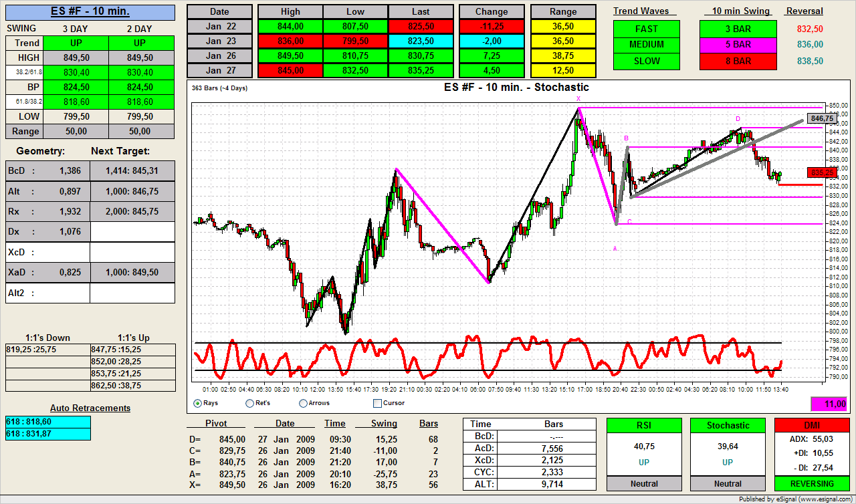856x504 pixels.
Task: Switch to the Stochastic indicator header
Action: tap(728, 425)
